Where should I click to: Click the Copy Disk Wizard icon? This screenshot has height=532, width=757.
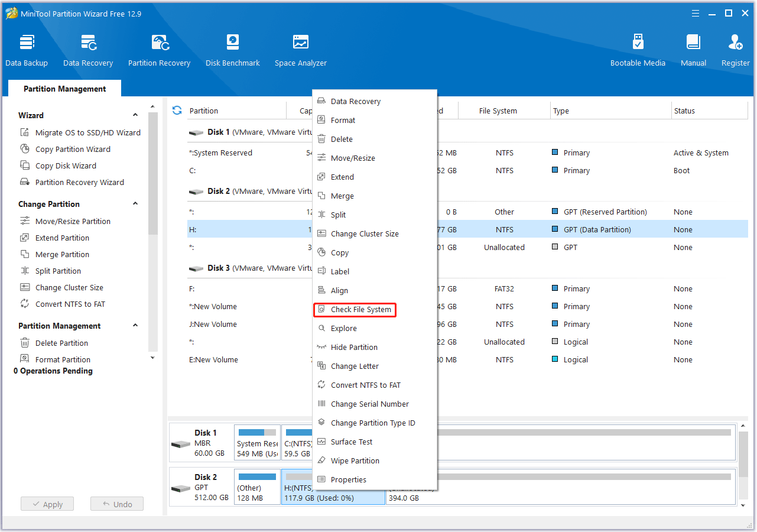click(x=25, y=166)
